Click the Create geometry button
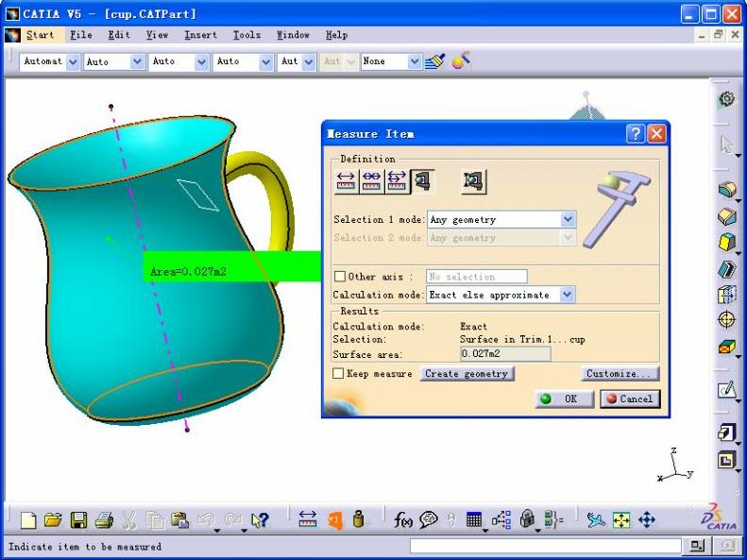This screenshot has width=747, height=560. click(x=467, y=374)
